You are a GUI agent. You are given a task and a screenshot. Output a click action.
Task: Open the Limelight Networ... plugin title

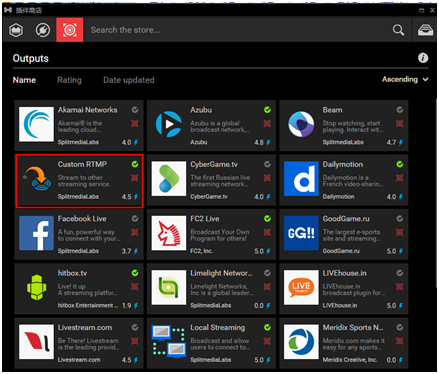[x=221, y=273]
